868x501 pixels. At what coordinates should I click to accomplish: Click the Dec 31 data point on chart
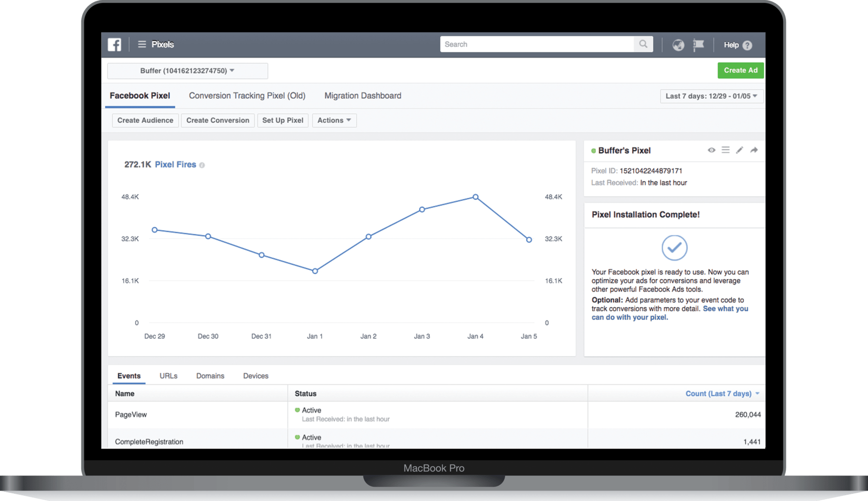(262, 255)
